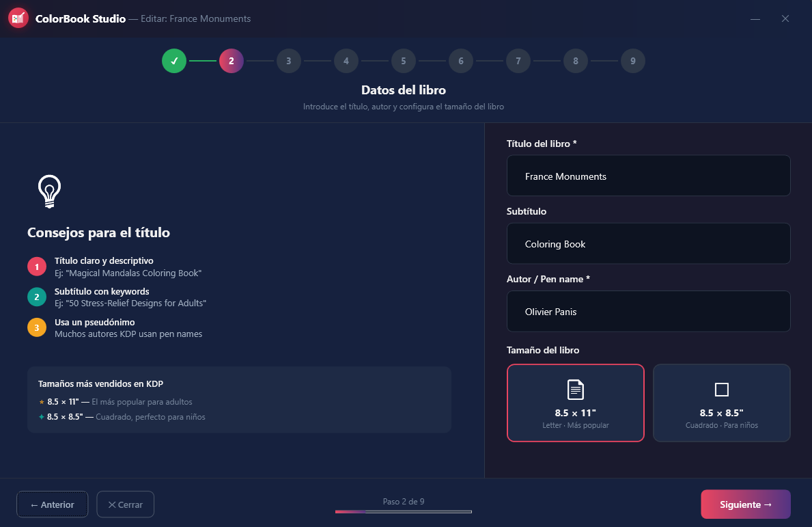Select the 8.5 × 11" Letter book size
Image resolution: width=812 pixels, height=527 pixels.
(x=575, y=403)
